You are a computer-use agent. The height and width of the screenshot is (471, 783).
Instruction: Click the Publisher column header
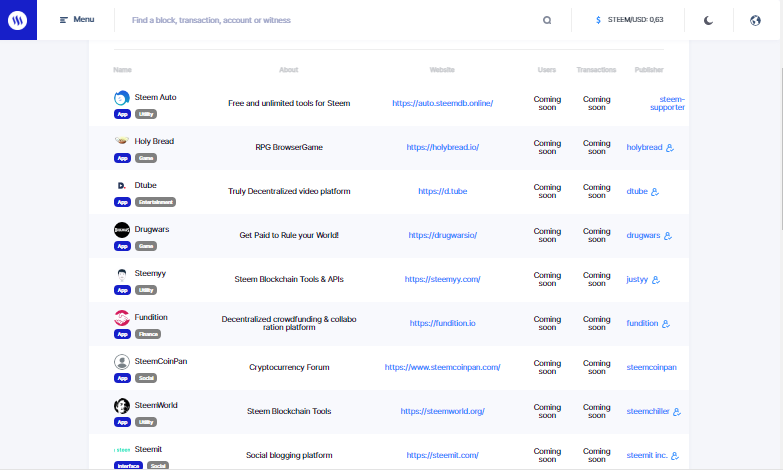[649, 70]
